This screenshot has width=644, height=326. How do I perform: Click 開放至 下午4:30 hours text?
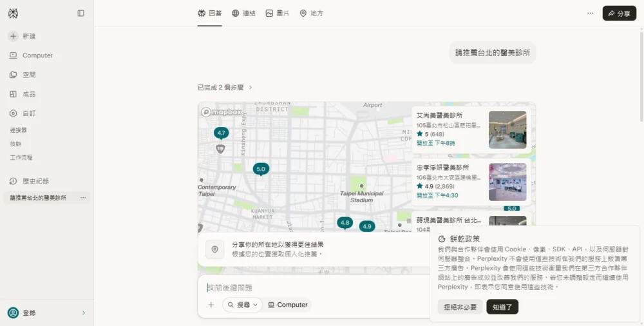pos(437,196)
